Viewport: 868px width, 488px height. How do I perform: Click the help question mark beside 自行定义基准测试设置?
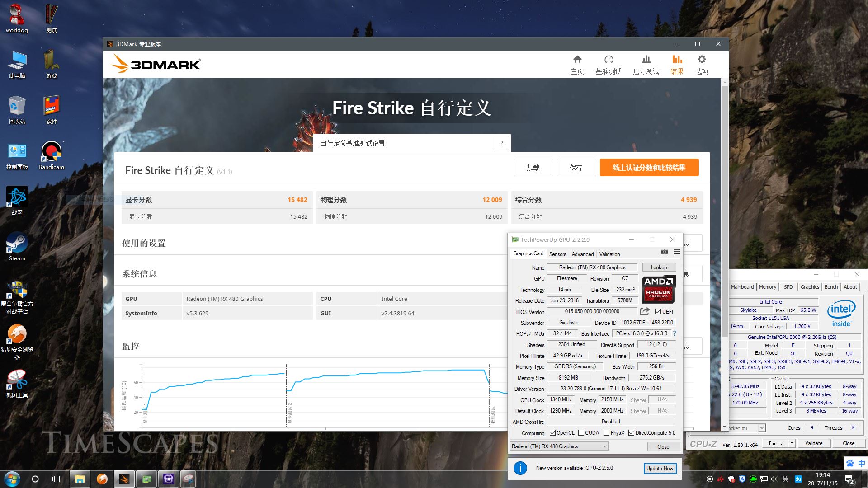point(501,143)
